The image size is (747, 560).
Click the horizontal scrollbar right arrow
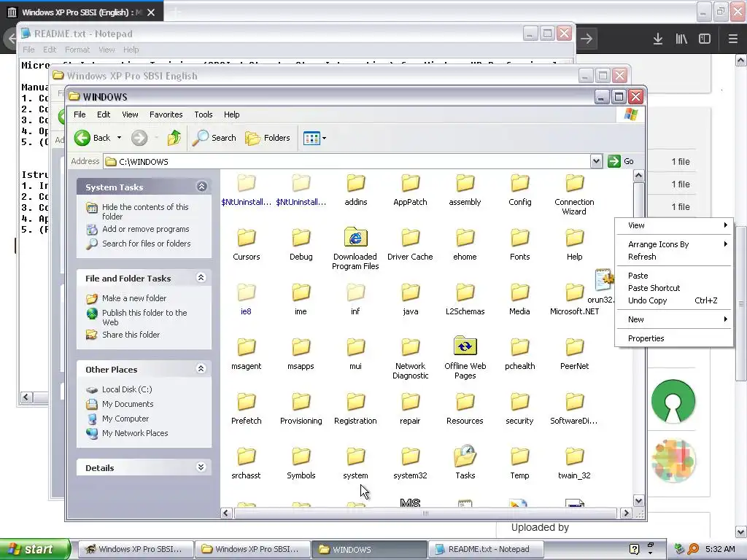(627, 513)
